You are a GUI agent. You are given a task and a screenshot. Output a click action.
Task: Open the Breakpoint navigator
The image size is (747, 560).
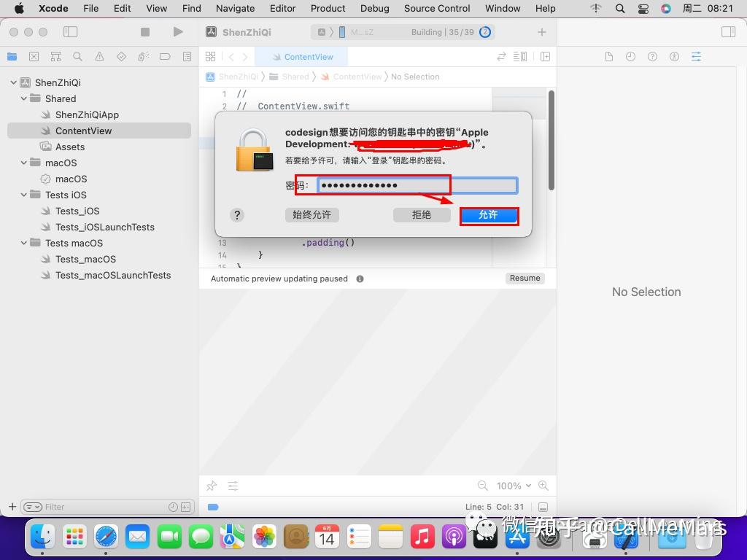[x=165, y=57]
